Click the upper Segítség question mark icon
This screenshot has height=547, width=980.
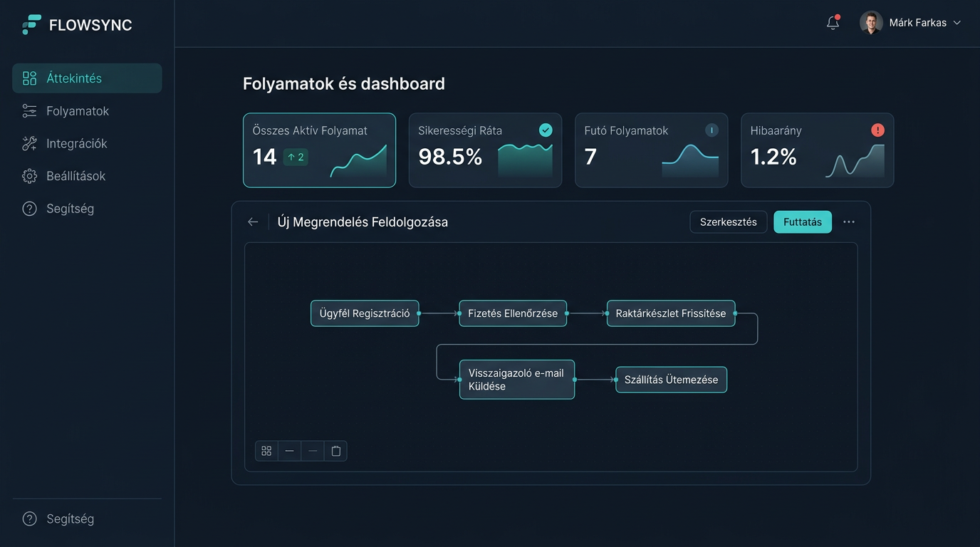coord(29,209)
